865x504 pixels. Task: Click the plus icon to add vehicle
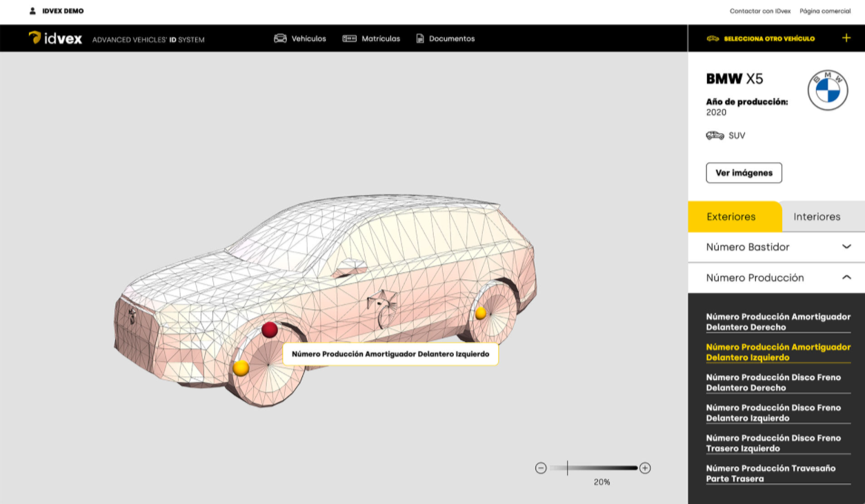pyautogui.click(x=846, y=38)
